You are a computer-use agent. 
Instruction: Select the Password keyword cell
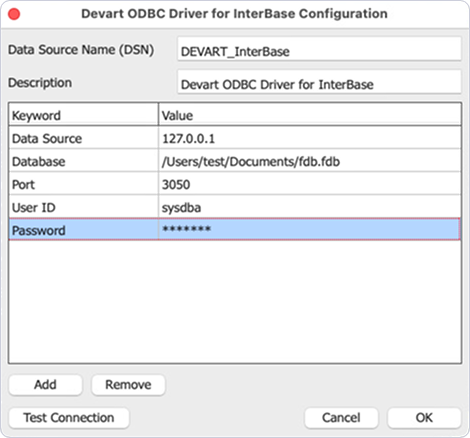pos(83,229)
